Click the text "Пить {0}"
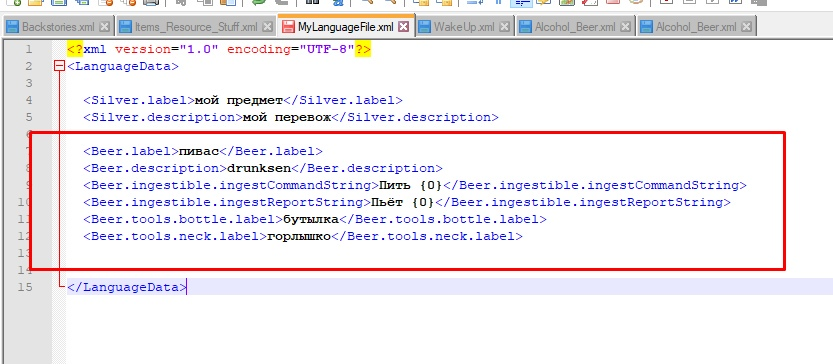The height and width of the screenshot is (364, 833). tap(410, 185)
